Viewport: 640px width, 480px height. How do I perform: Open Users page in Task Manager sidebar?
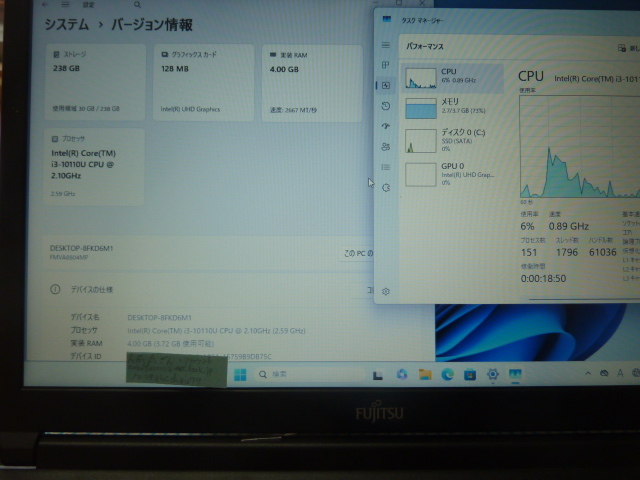(386, 147)
